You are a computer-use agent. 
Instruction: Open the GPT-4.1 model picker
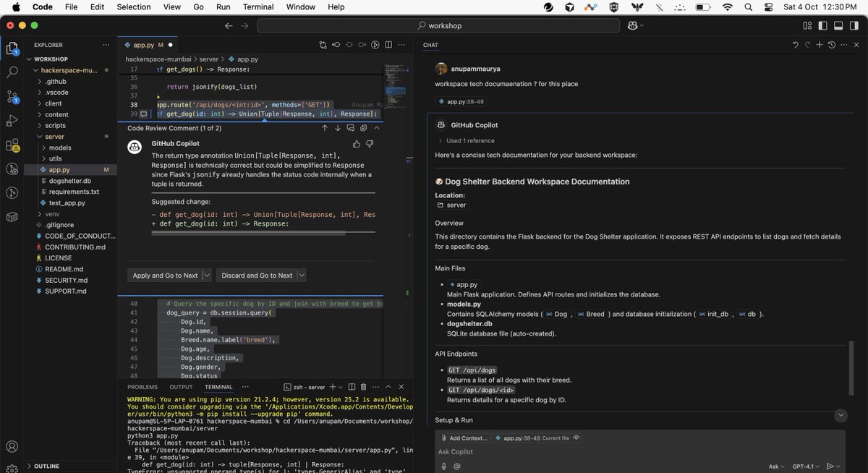[807, 466]
